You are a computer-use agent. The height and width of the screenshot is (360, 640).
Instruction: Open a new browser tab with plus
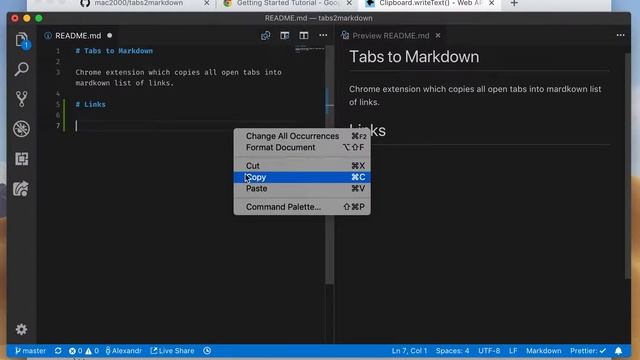[x=514, y=3]
